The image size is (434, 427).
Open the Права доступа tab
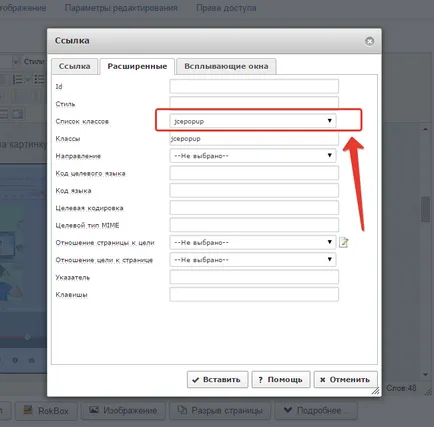point(226,8)
